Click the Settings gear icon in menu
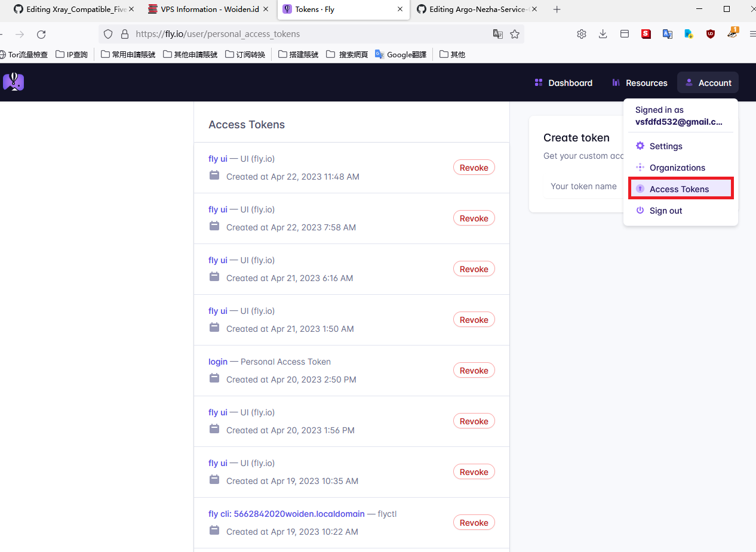This screenshot has height=552, width=756. click(640, 146)
